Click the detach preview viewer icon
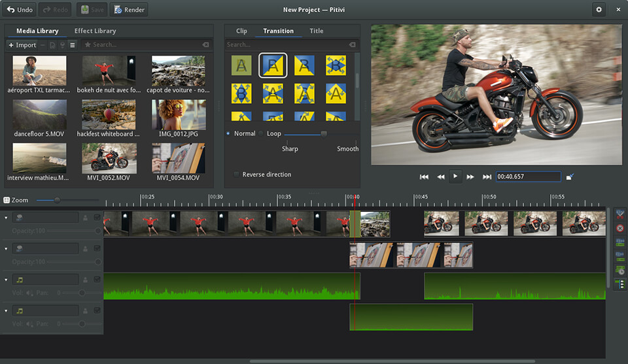628x364 pixels. (x=570, y=176)
